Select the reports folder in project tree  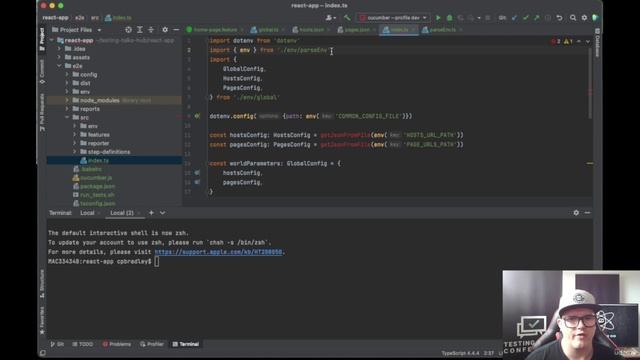89,109
